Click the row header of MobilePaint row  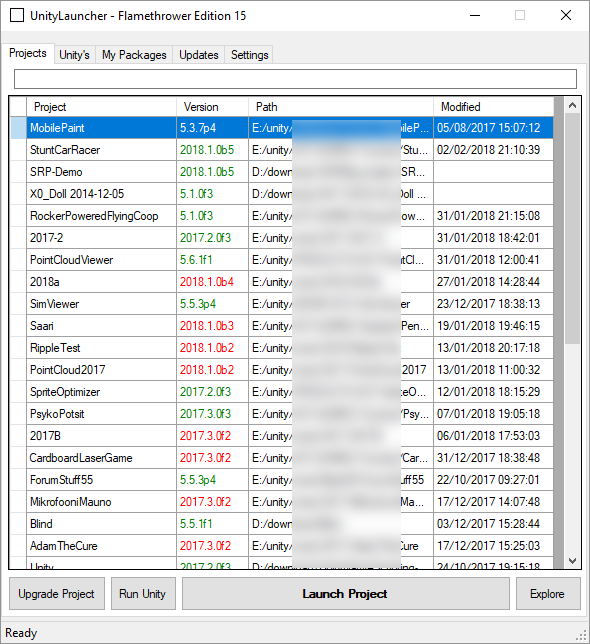coord(18,128)
